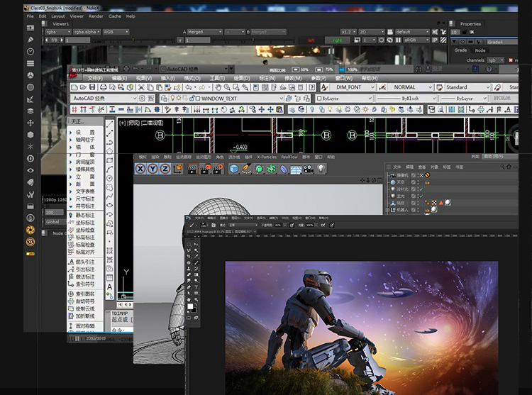Open the Cache menu in NukeX
Viewport: 532px width, 395px height.
pyautogui.click(x=115, y=16)
